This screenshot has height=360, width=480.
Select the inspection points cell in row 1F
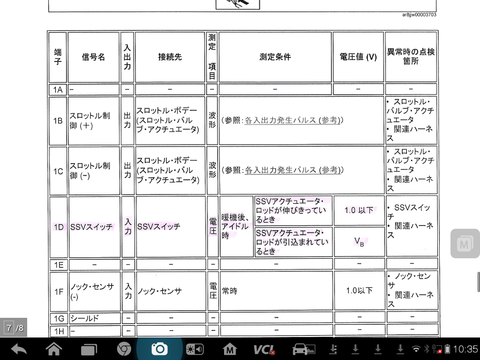click(412, 291)
